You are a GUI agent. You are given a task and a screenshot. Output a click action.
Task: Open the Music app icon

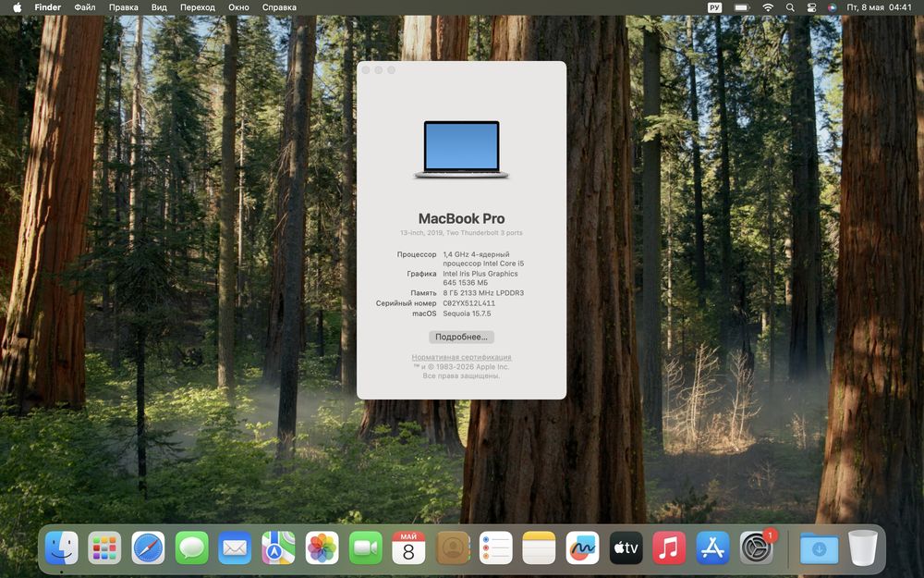point(669,547)
